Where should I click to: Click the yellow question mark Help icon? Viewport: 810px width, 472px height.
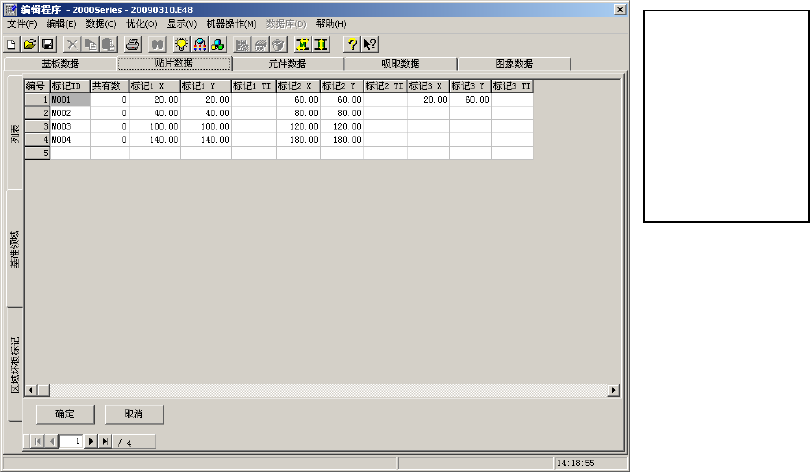351,44
